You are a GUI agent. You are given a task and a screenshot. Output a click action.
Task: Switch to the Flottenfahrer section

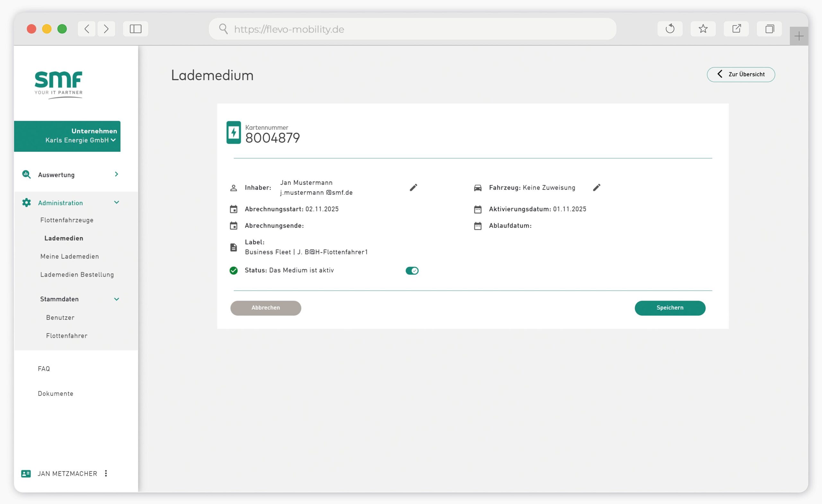tap(67, 336)
